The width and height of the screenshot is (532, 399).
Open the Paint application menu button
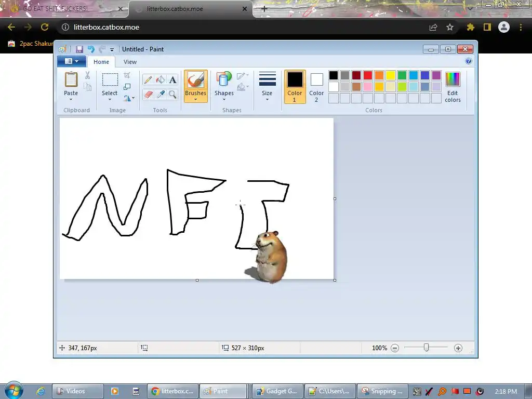[72, 61]
